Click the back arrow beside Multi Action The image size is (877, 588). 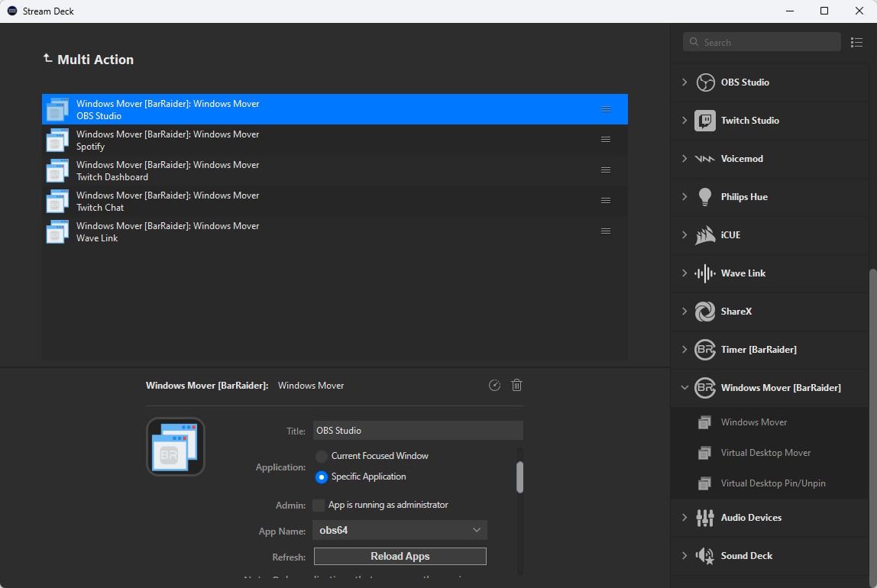click(x=47, y=59)
